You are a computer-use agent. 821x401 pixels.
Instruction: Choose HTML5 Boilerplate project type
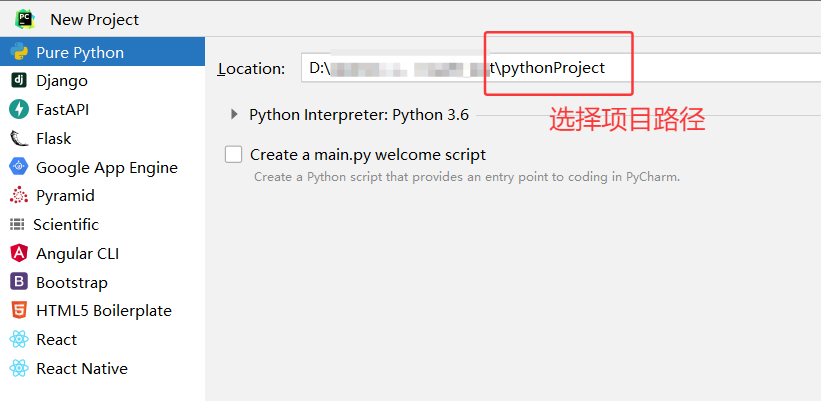click(x=102, y=310)
